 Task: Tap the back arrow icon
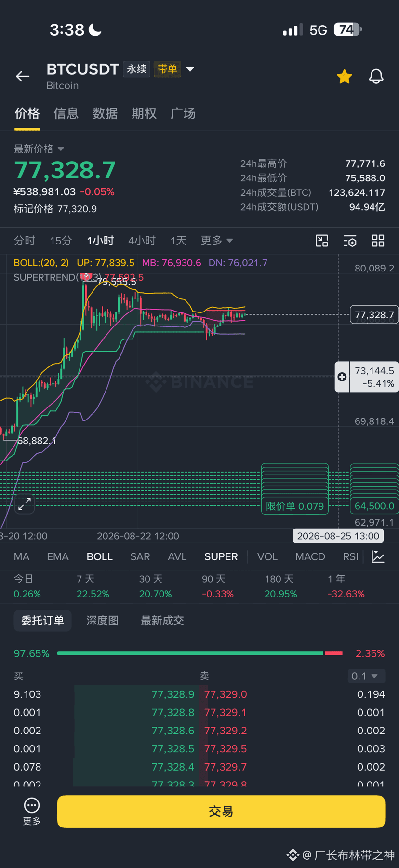tap(23, 76)
